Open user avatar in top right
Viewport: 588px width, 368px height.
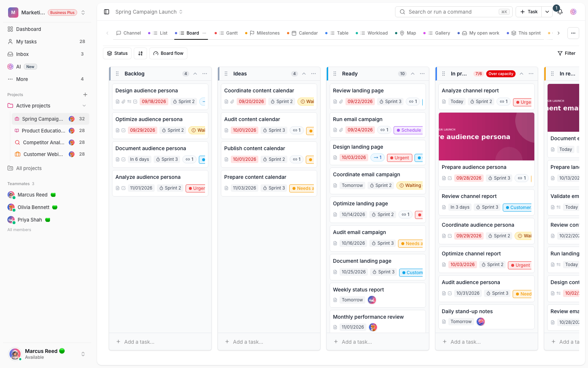point(573,12)
